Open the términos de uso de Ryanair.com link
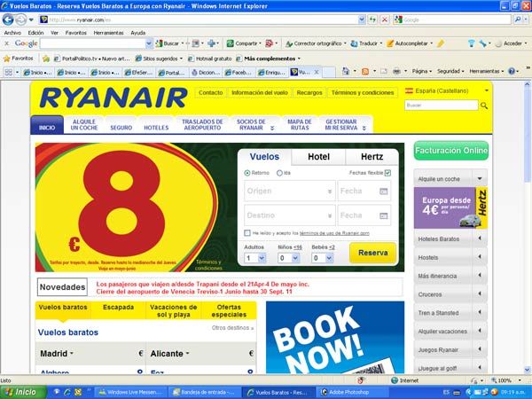 334,233
